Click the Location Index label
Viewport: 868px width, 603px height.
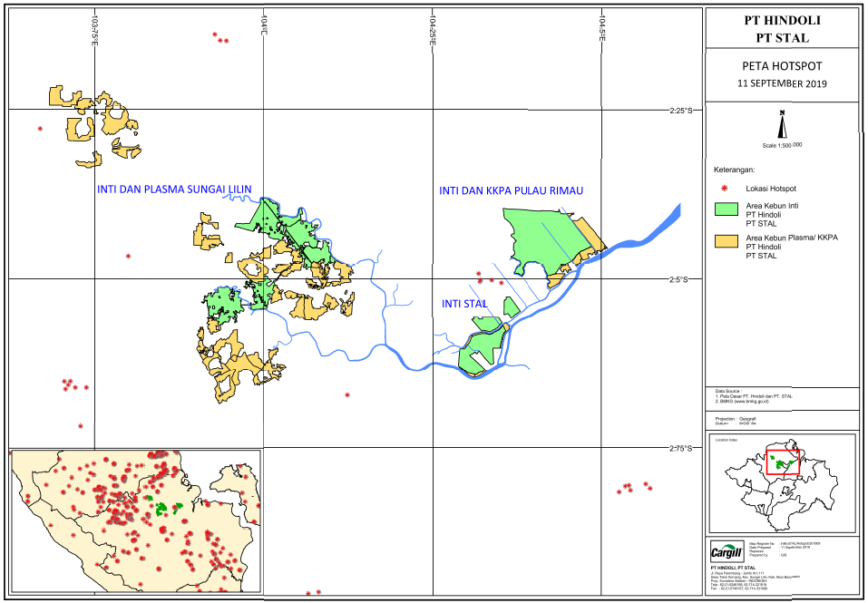point(727,440)
